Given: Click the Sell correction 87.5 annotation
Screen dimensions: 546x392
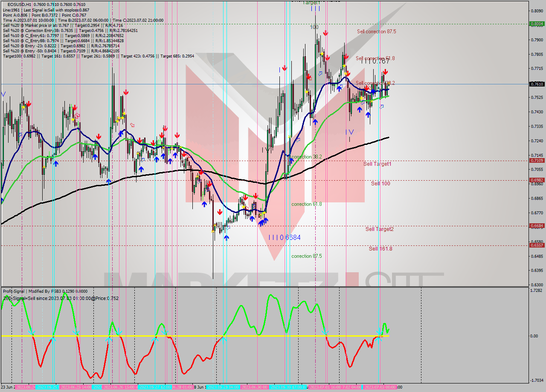Looking at the screenshot, I should [x=374, y=32].
